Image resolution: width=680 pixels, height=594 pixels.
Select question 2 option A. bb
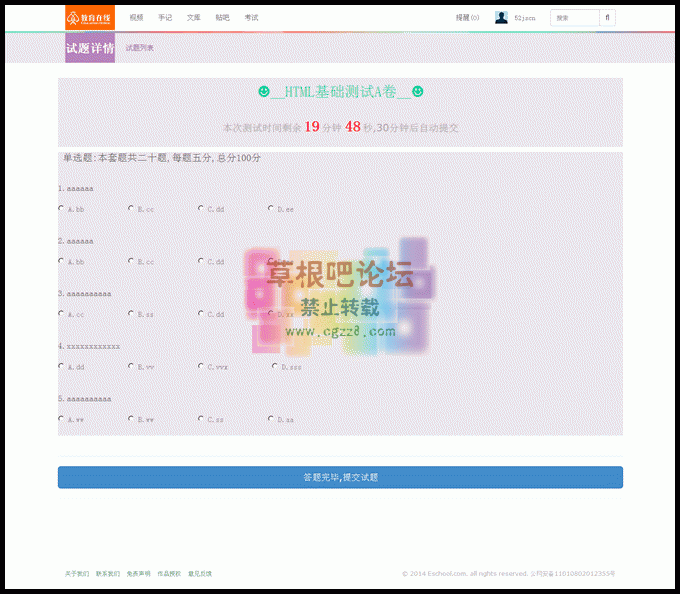61,261
